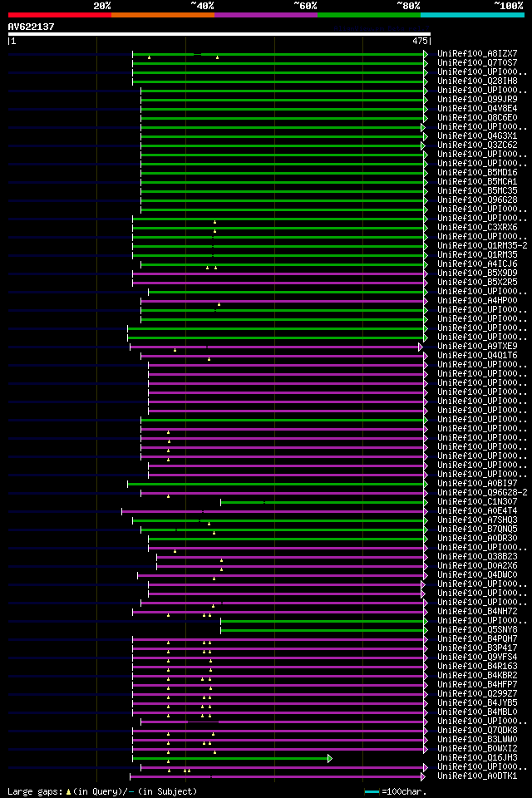The image size is (532, 798).
Task: View the UniRef100_Q7QDK8 hit
Action: 477,731
